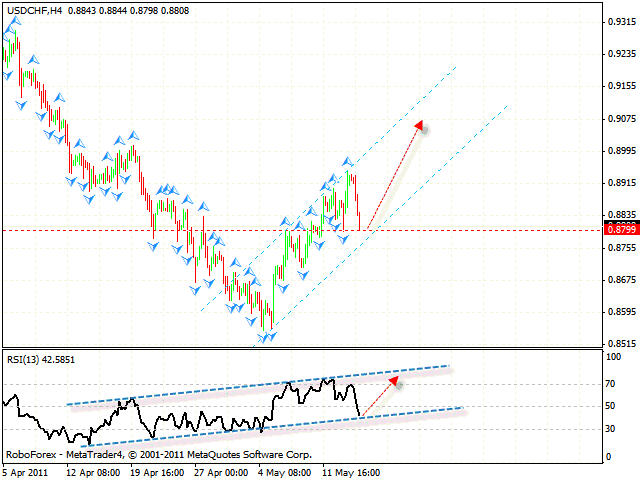Click the 0.8515 price axis label
This screenshot has height=480, width=640.
[x=620, y=343]
